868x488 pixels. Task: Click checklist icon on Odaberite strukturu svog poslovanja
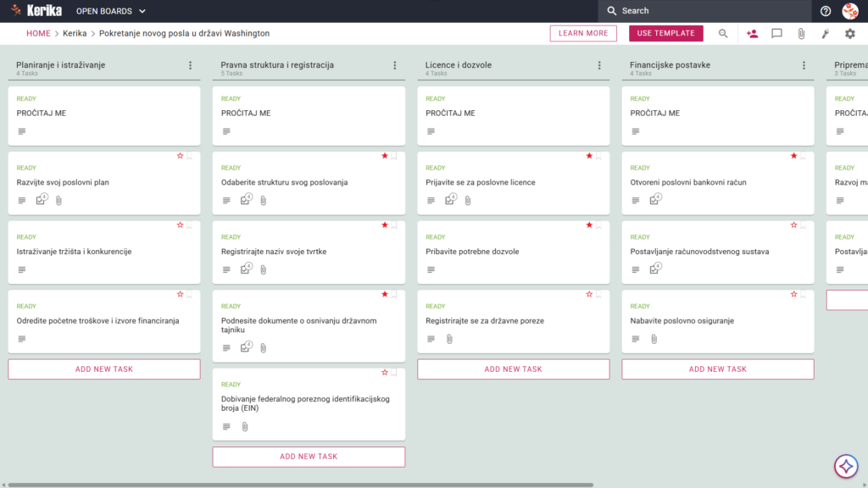click(x=247, y=199)
